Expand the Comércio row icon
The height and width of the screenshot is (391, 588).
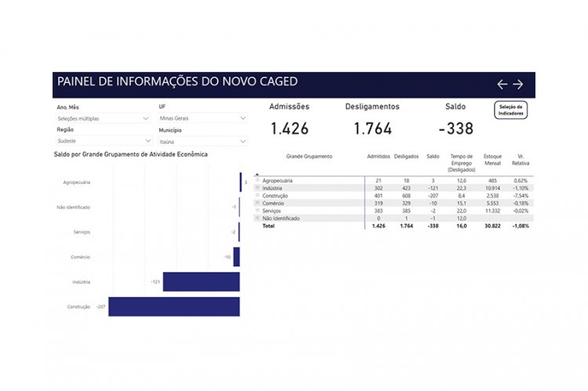click(258, 203)
